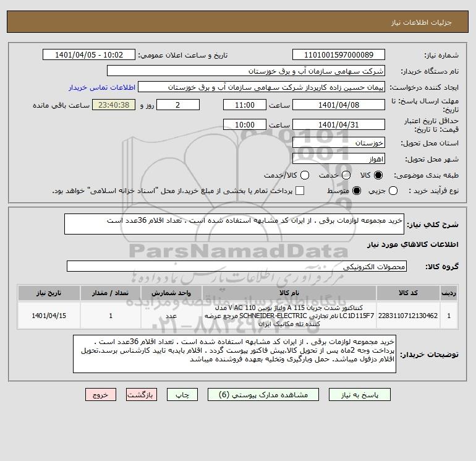Click the تعداد / مقدار column header
The image size is (476, 461).
111,293
